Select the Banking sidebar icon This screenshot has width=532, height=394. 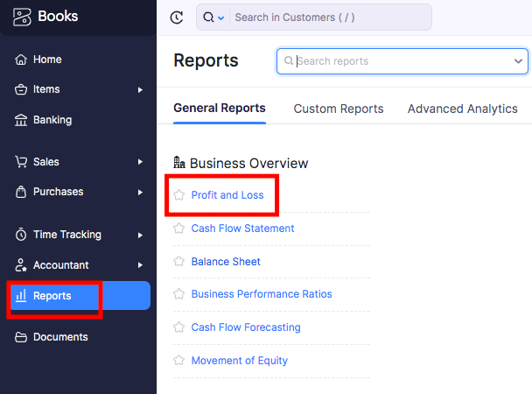click(21, 120)
